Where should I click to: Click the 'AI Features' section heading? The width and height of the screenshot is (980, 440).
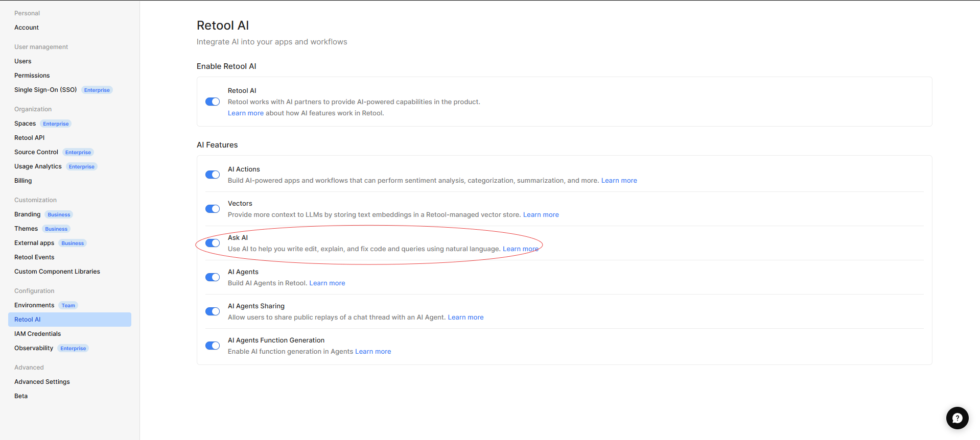(217, 145)
